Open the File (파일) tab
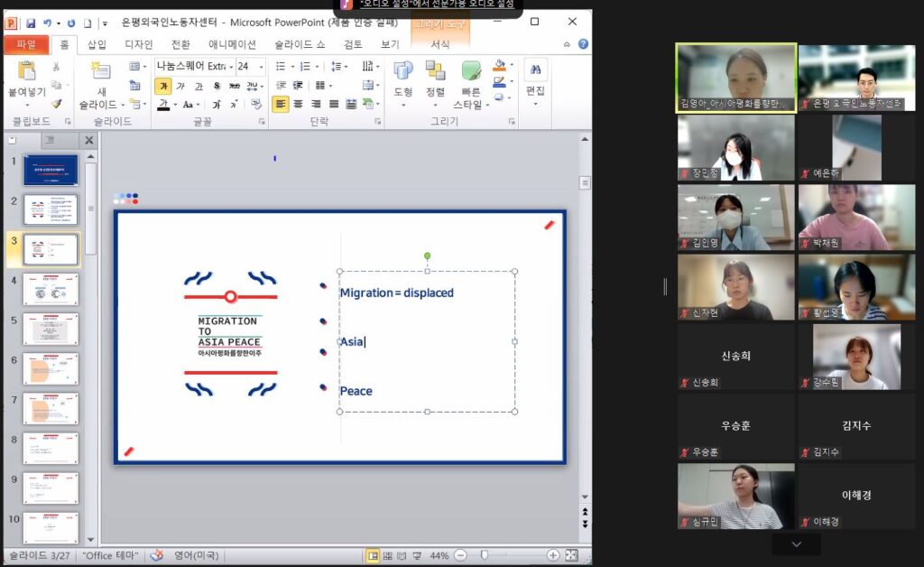The image size is (924, 567). (x=26, y=45)
